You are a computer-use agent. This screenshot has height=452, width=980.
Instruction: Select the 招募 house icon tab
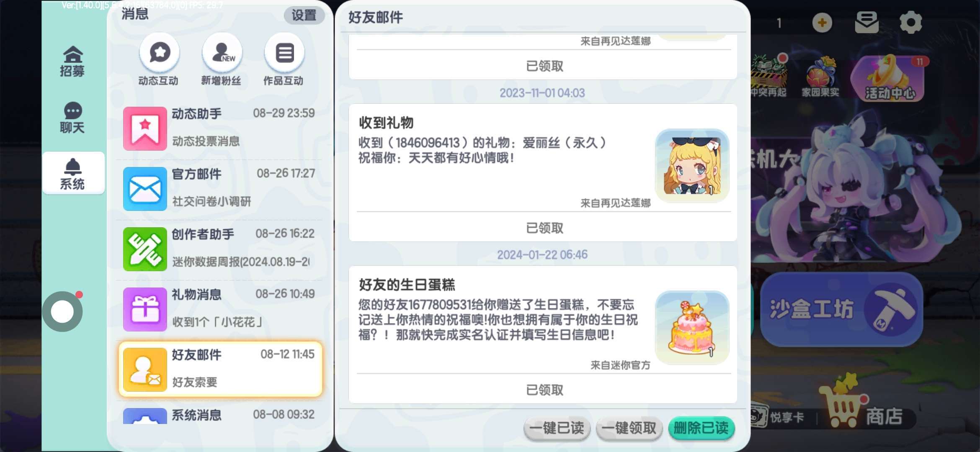pyautogui.click(x=72, y=61)
